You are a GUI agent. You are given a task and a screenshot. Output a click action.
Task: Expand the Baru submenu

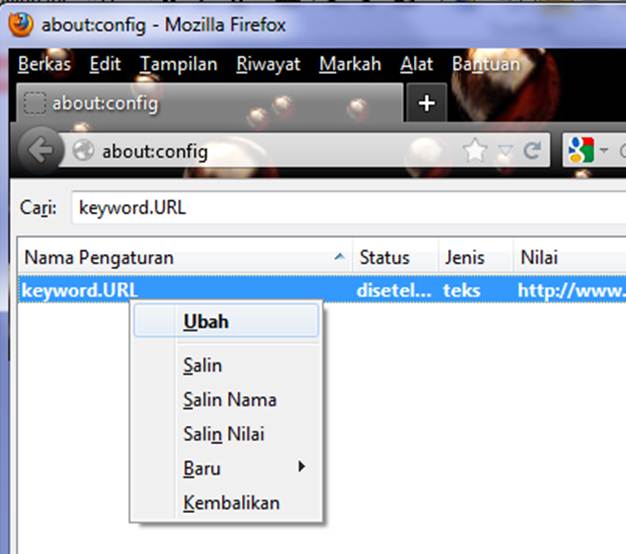click(x=226, y=468)
